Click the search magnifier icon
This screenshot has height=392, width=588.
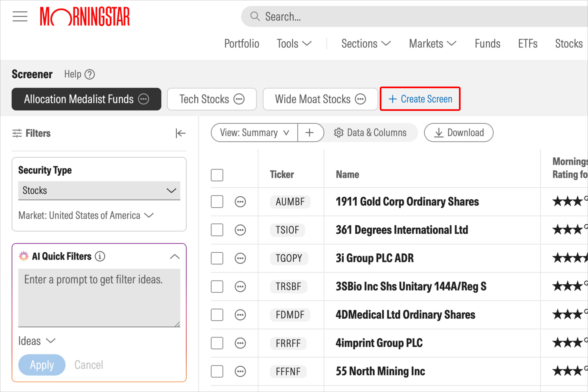pos(255,17)
